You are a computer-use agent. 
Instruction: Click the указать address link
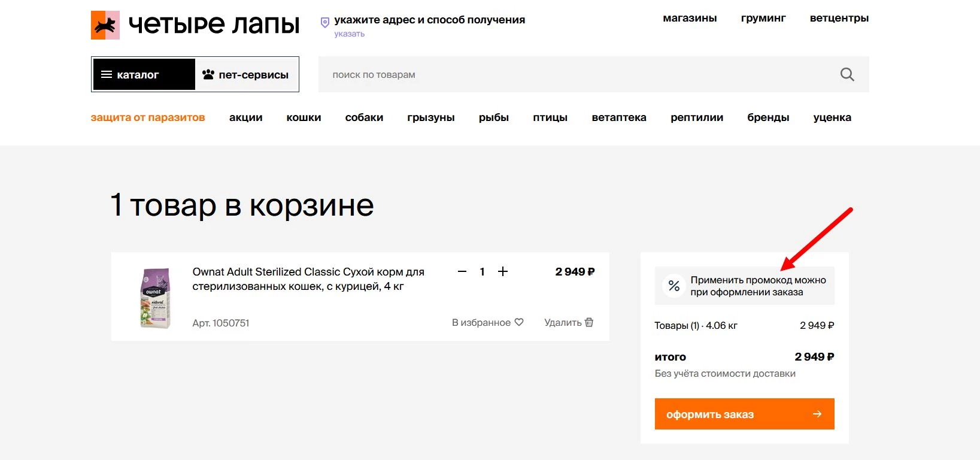349,34
